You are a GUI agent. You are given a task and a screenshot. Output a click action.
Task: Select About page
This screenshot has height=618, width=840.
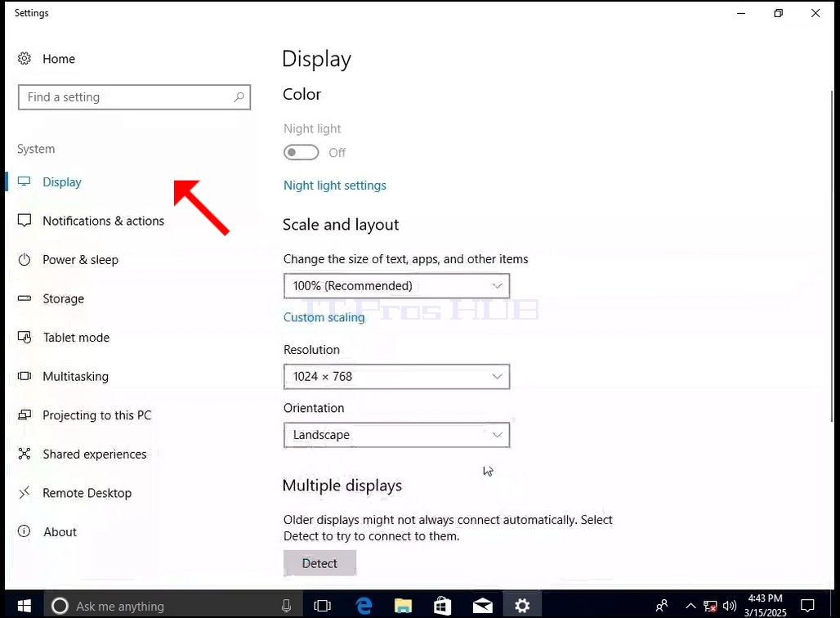click(60, 531)
